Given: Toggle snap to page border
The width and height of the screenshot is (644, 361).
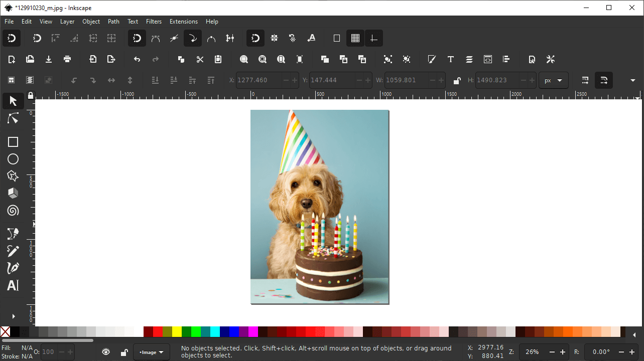Looking at the screenshot, I should click(337, 38).
